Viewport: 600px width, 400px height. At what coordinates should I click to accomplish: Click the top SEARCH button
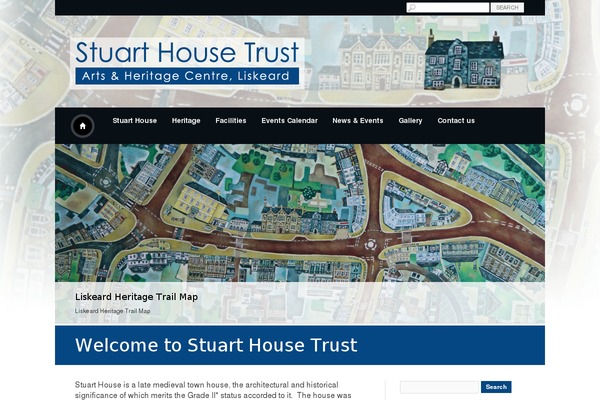(x=507, y=8)
